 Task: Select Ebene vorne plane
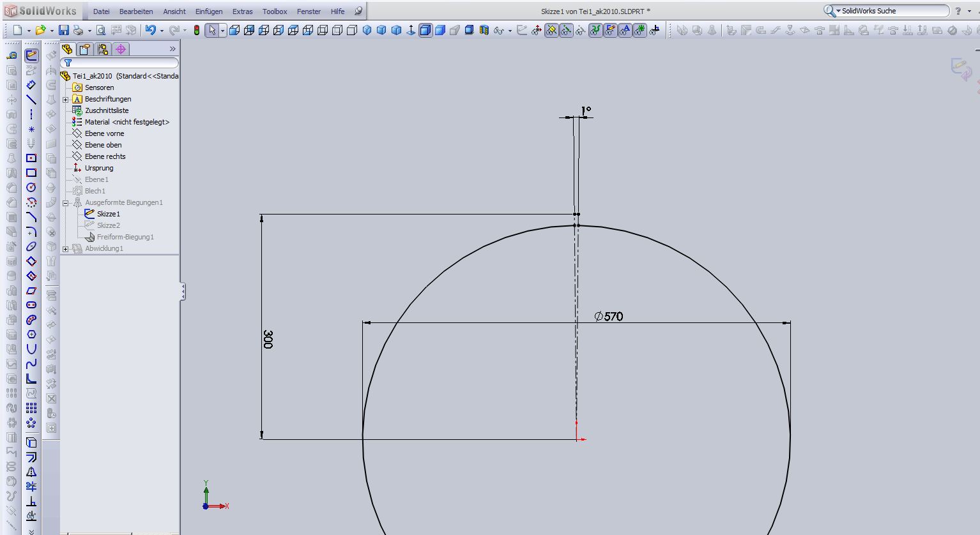click(x=98, y=133)
